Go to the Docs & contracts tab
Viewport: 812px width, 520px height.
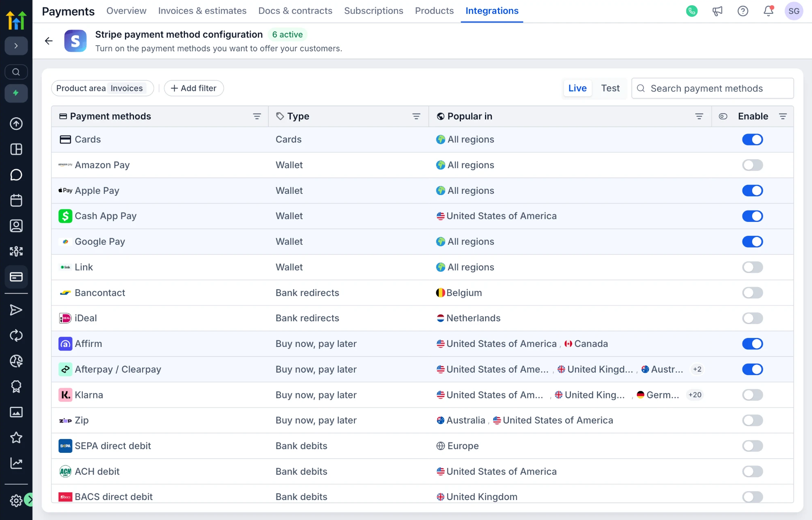[x=295, y=11]
